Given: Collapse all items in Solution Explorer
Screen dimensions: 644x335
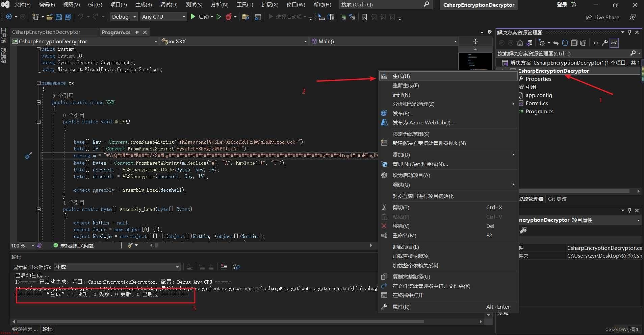Looking at the screenshot, I should point(574,43).
